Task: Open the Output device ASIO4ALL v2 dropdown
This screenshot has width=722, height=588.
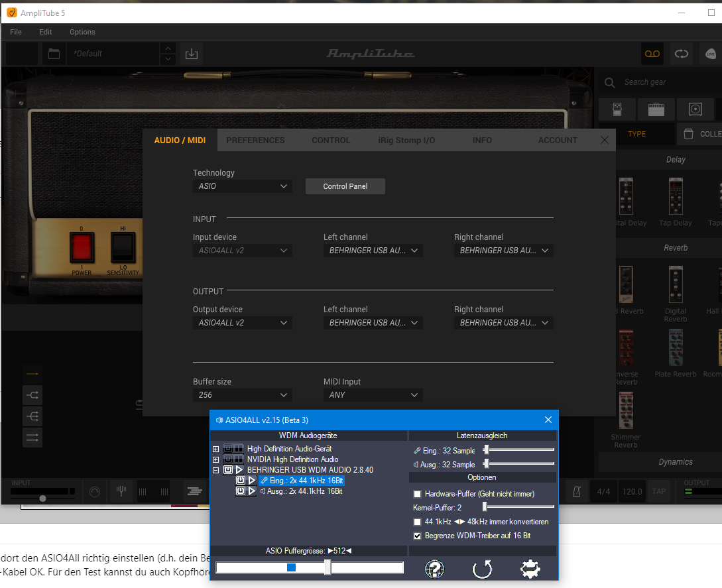Action: point(242,323)
